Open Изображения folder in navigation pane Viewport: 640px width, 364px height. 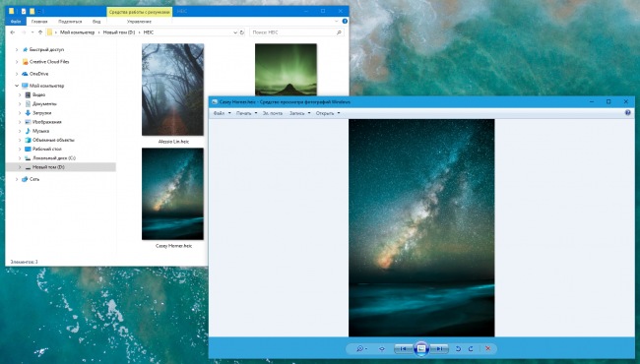[46, 122]
